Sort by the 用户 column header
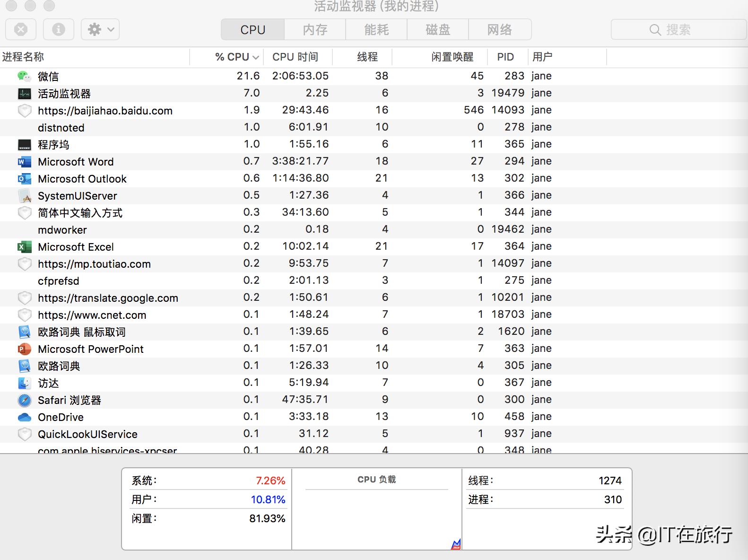748x560 pixels. (567, 57)
